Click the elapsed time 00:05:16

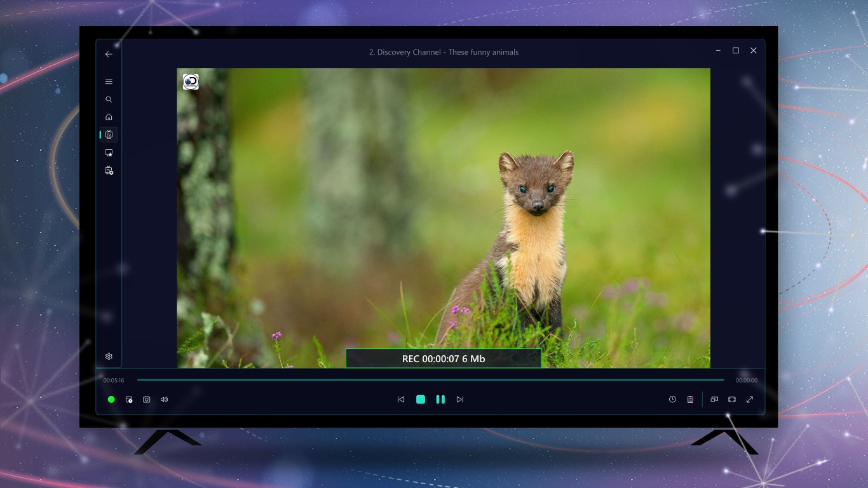114,381
